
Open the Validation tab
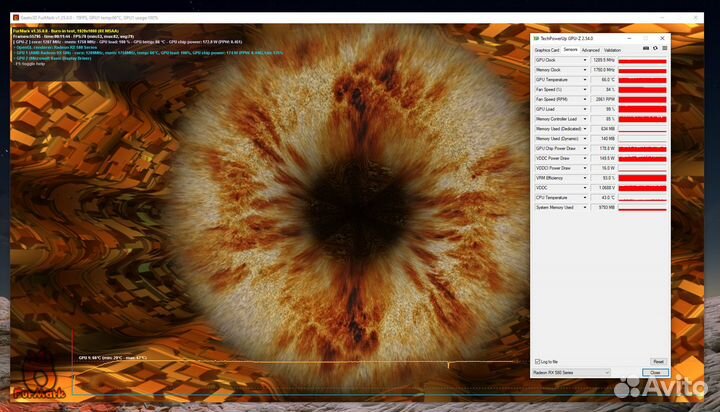[612, 49]
